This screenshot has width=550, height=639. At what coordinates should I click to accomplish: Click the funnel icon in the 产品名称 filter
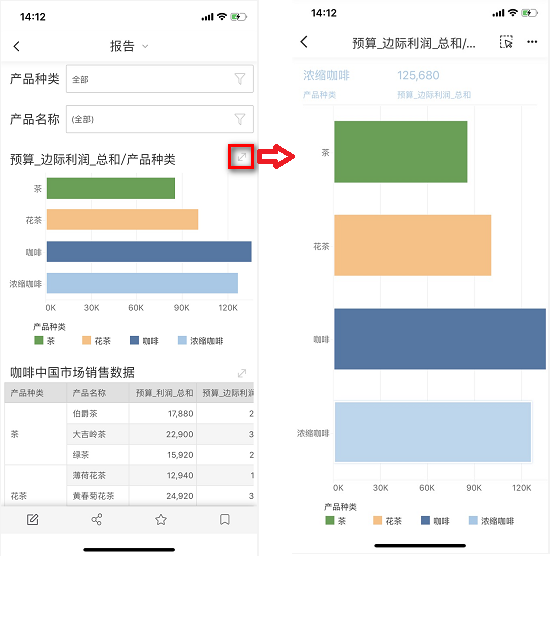pos(240,119)
